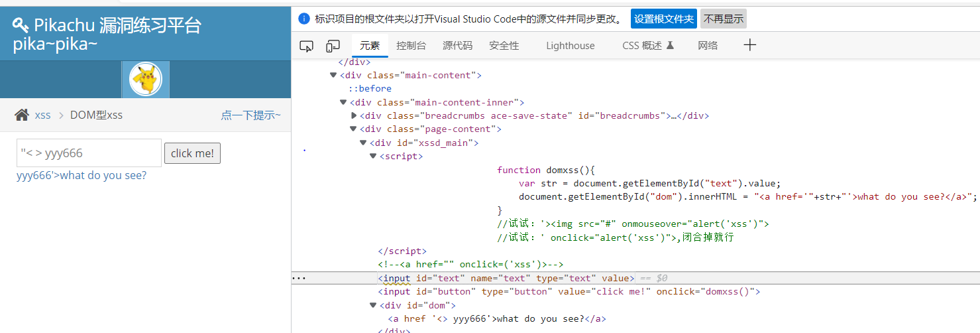Collapse the xssd_main div node
980x333 pixels.
363,143
